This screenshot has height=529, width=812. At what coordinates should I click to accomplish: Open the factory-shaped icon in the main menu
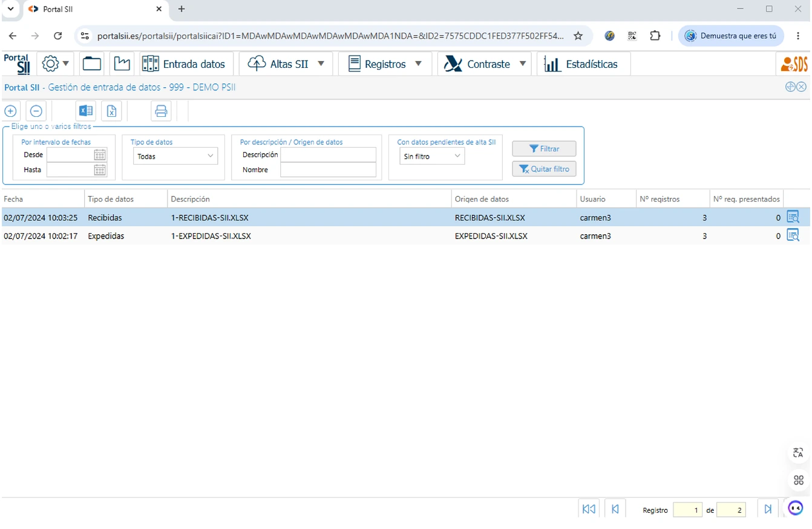[x=122, y=64]
